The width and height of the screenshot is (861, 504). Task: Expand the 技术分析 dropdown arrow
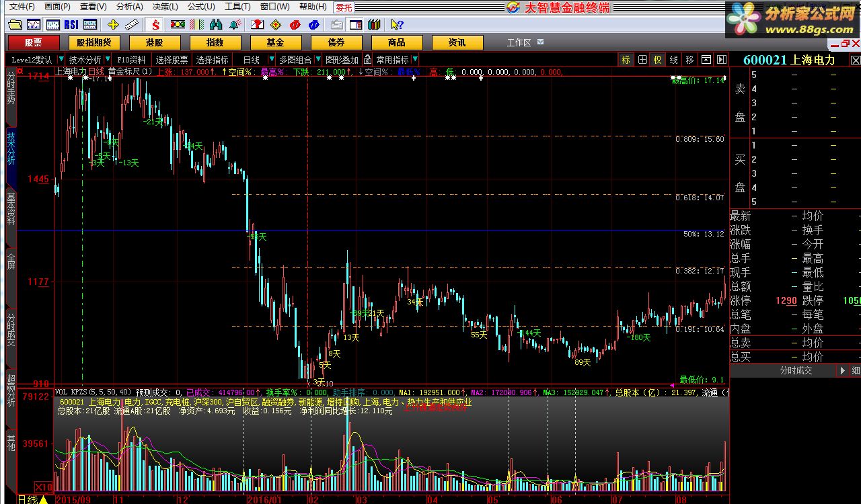pyautogui.click(x=108, y=60)
